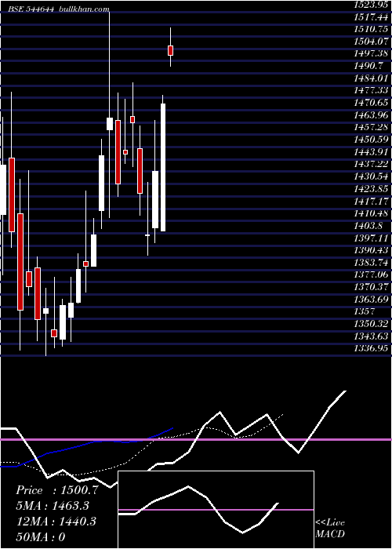
Task: Click the '50MA : 0' readout
Action: click(x=41, y=536)
